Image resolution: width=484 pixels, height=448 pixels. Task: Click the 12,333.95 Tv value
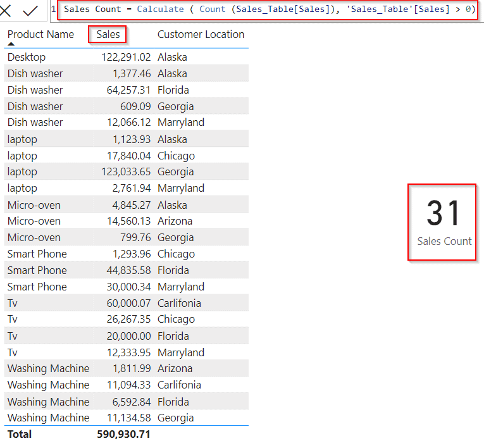128,352
